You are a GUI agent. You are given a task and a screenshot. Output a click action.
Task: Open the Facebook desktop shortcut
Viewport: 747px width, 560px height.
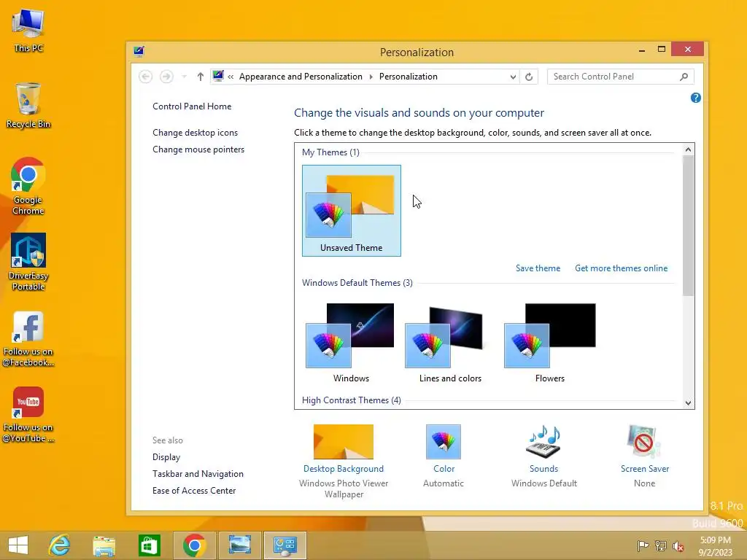(28, 339)
